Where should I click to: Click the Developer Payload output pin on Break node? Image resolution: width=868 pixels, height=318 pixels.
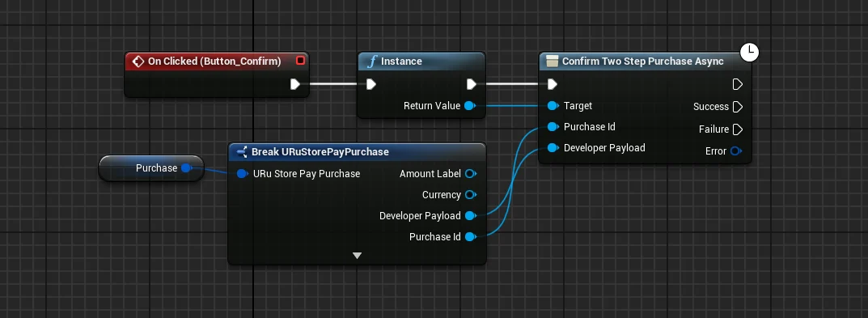[471, 215]
